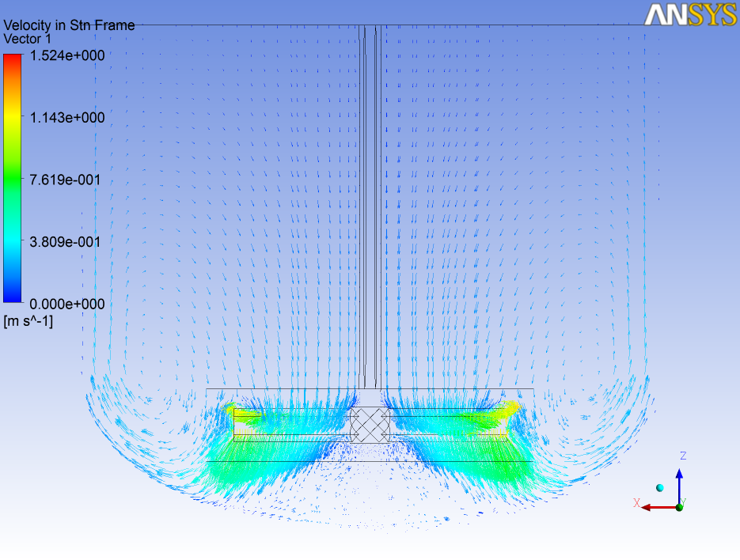Select the 'Vector 1' legend label
This screenshot has height=560, width=740.
pyautogui.click(x=27, y=38)
